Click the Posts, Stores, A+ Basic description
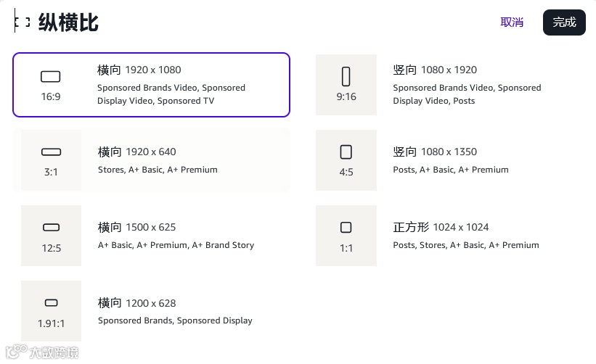The width and height of the screenshot is (596, 364). (466, 245)
